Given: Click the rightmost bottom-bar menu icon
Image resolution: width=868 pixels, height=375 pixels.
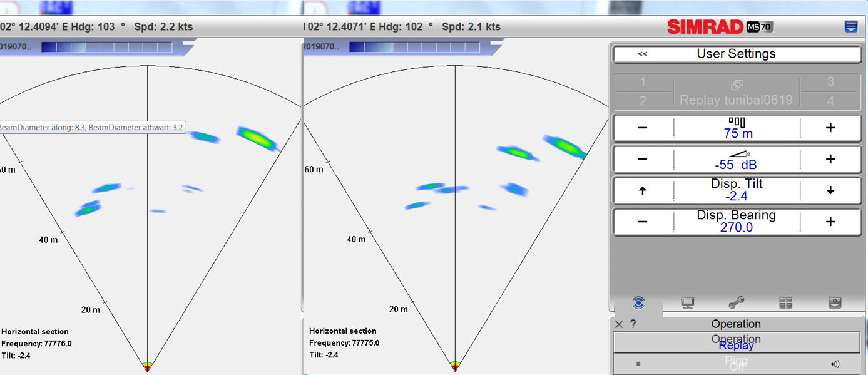Looking at the screenshot, I should click(x=835, y=303).
